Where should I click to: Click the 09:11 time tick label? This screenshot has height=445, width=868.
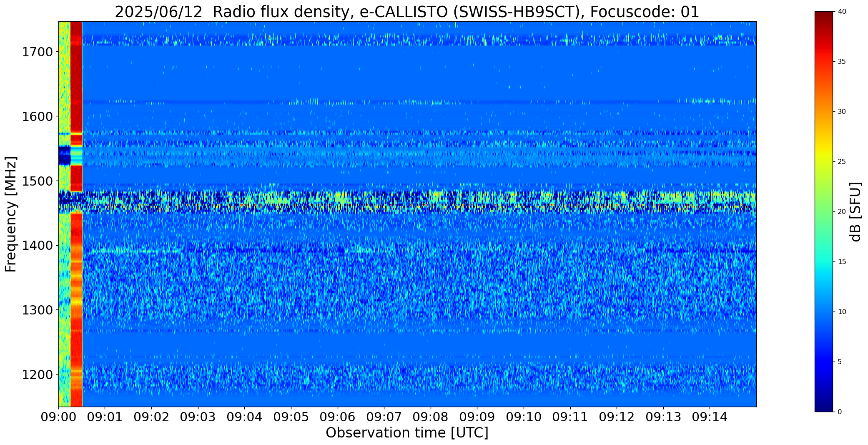point(570,417)
